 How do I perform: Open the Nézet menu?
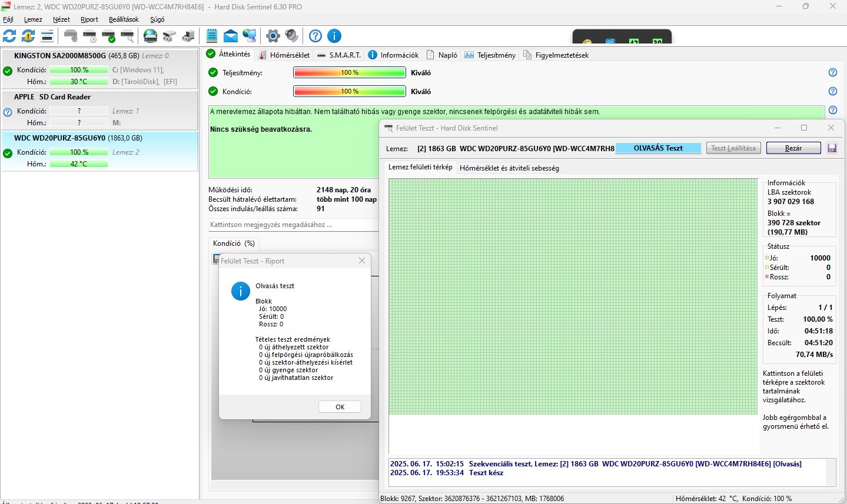(x=61, y=19)
